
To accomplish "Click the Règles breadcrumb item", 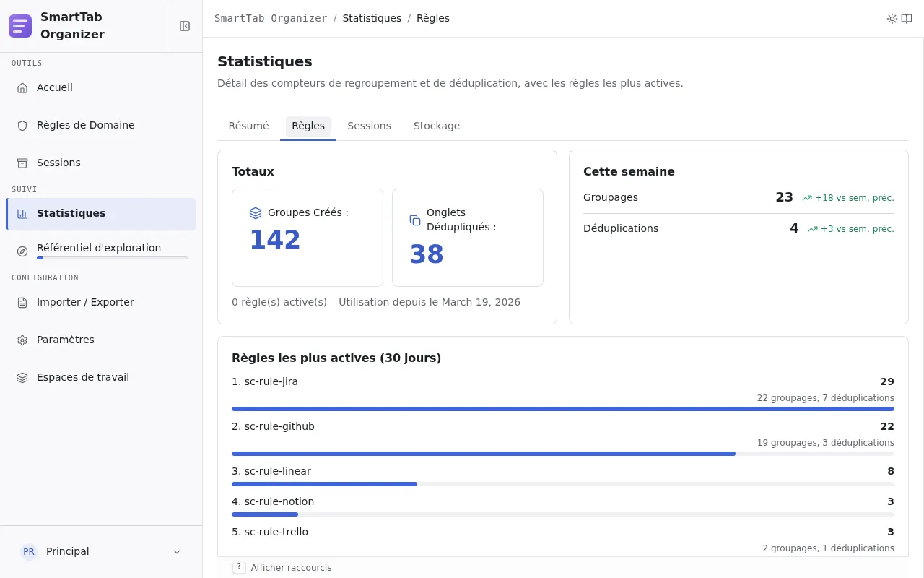I will [x=433, y=18].
